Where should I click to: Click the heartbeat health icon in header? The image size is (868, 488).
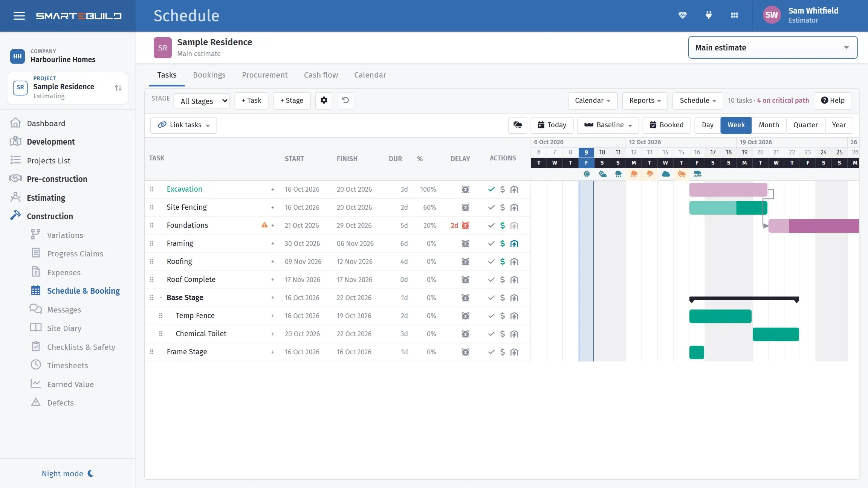[682, 15]
